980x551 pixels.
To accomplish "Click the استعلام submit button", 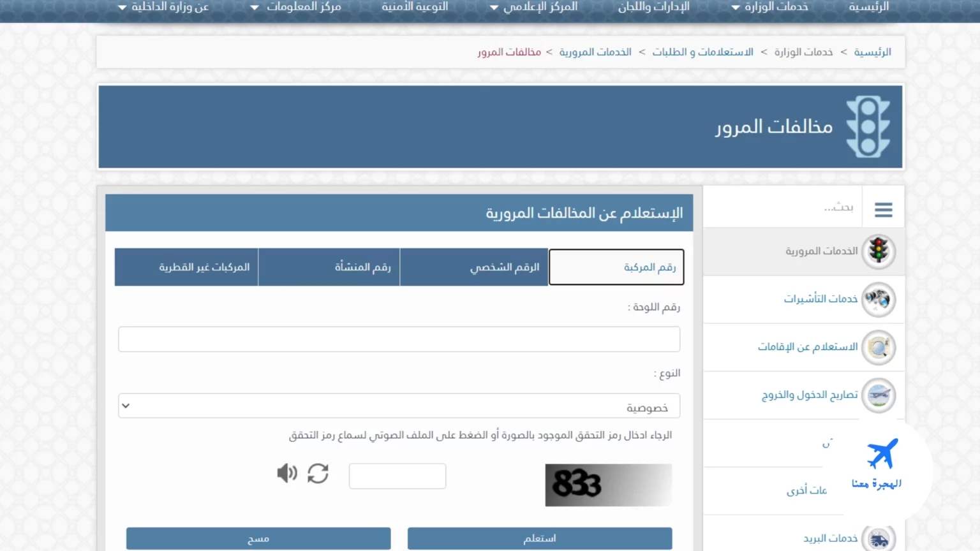I will click(x=540, y=538).
